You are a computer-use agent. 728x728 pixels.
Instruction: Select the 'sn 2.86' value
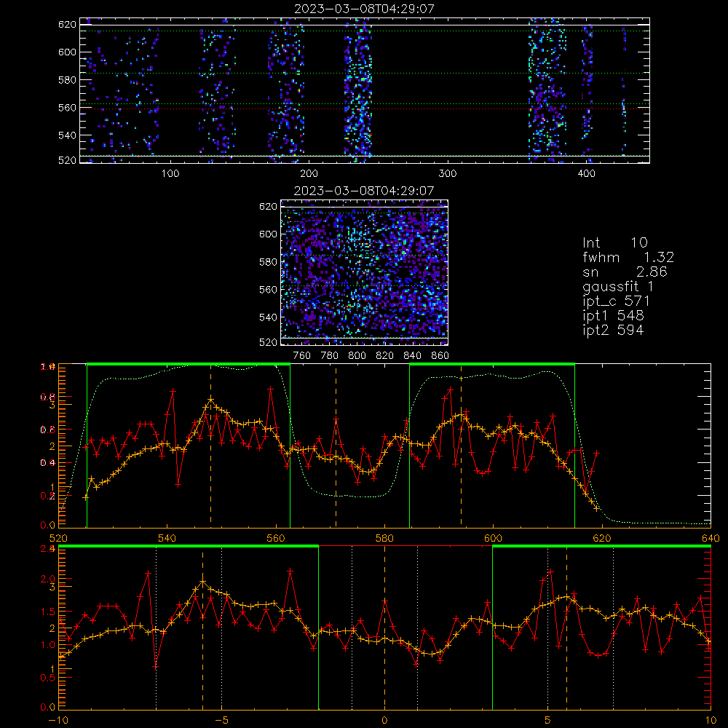(625, 272)
